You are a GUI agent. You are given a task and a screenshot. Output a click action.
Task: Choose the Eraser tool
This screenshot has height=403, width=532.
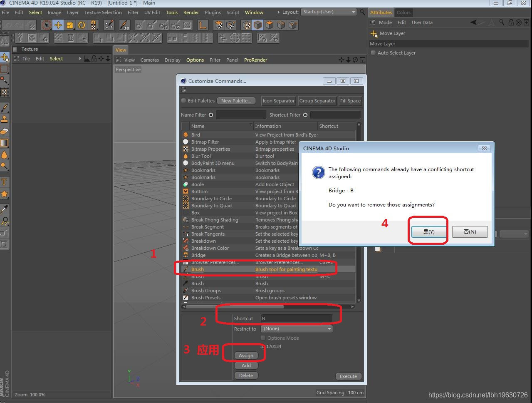4,131
